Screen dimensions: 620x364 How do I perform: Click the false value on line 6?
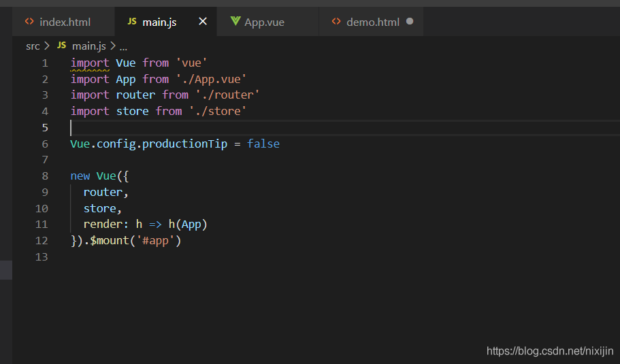click(263, 144)
